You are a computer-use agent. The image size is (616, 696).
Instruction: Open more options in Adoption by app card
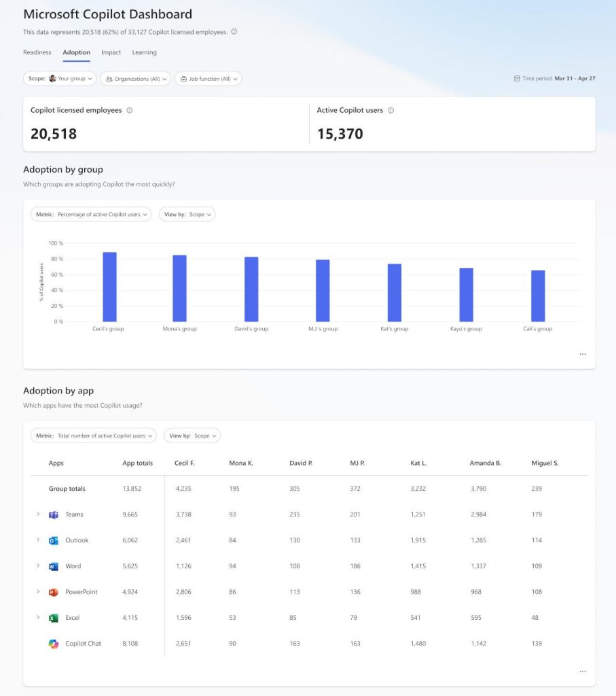[583, 671]
